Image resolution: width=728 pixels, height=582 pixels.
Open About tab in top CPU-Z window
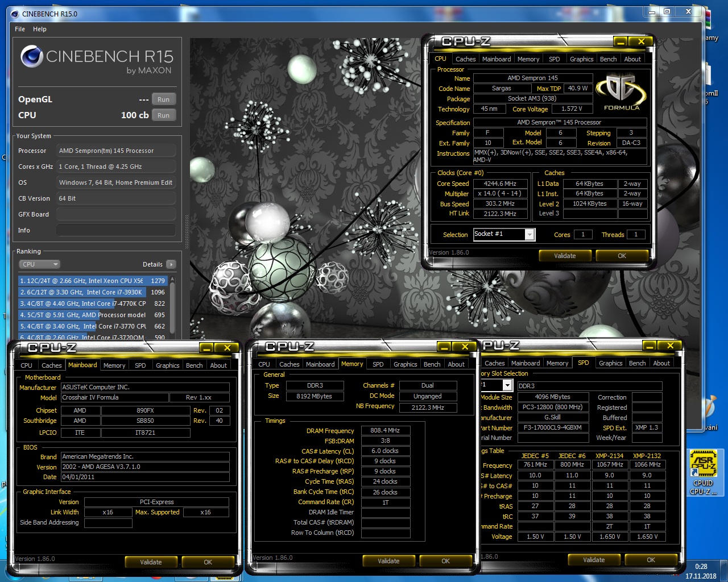click(632, 59)
